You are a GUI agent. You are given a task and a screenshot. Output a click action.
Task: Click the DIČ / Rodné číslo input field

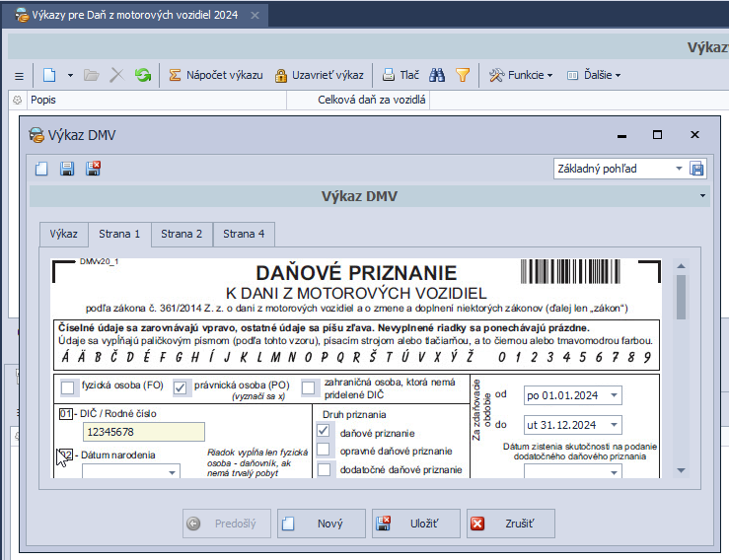143,431
